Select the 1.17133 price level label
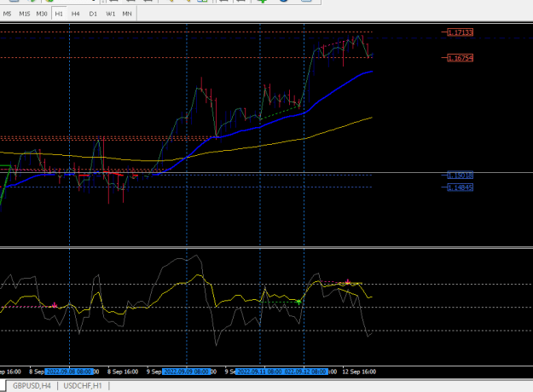 [x=460, y=32]
